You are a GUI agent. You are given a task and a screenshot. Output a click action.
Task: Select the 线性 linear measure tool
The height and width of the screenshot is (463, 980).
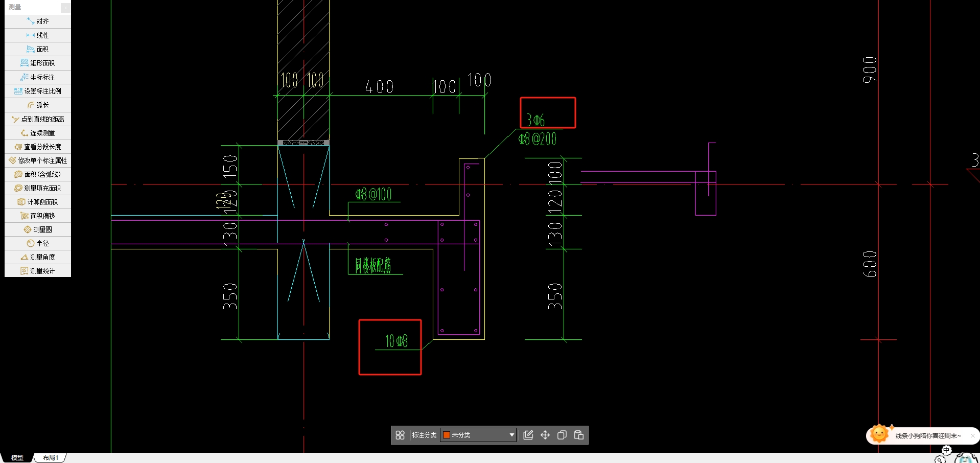(38, 35)
